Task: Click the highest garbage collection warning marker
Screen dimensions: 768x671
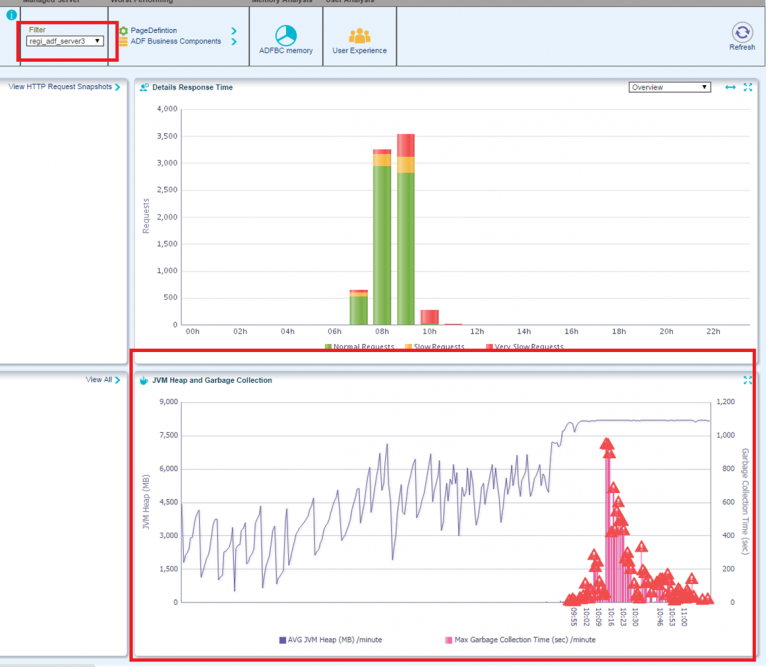Action: [x=606, y=445]
